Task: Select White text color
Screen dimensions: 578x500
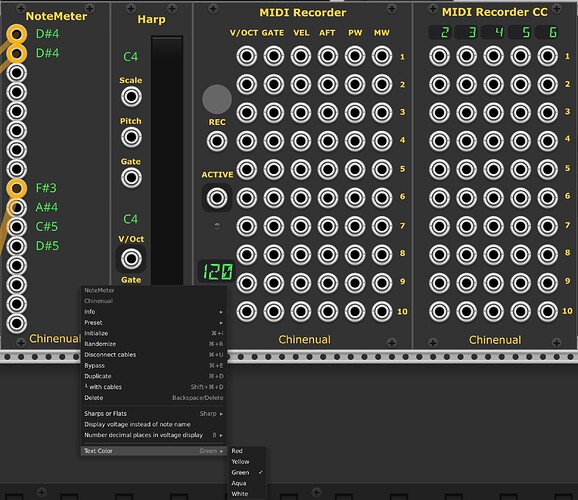Action: [x=247, y=494]
